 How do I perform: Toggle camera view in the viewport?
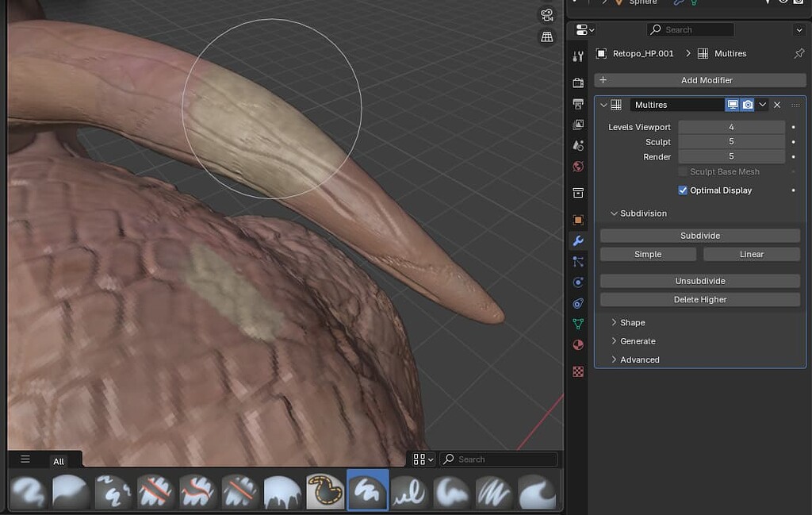tap(547, 15)
